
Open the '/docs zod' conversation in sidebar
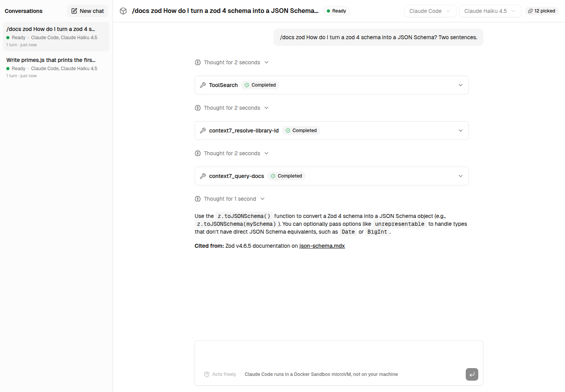click(x=56, y=36)
